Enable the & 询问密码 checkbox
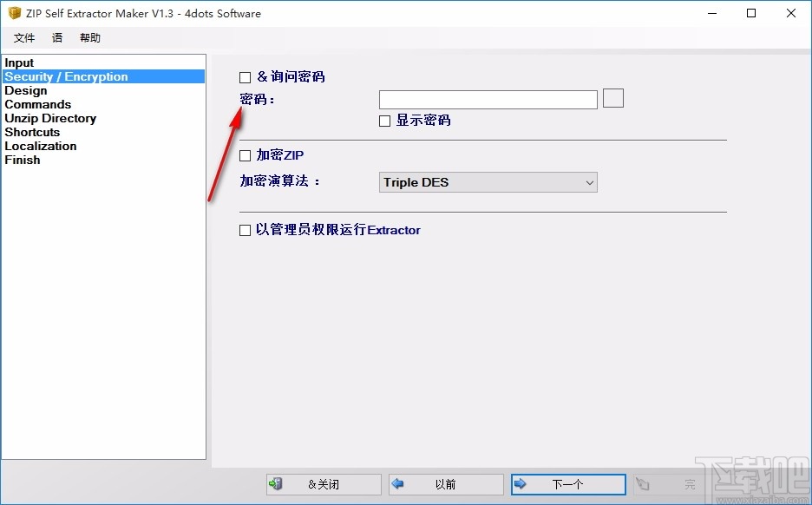This screenshot has width=812, height=505. (x=245, y=76)
